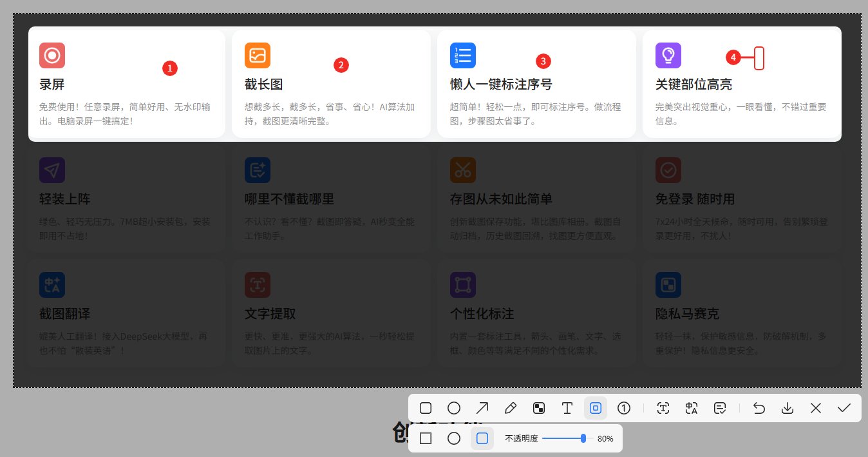Click the 轻轻一抹，保护敏感信息 description
The height and width of the screenshot is (457, 868).
[741, 343]
